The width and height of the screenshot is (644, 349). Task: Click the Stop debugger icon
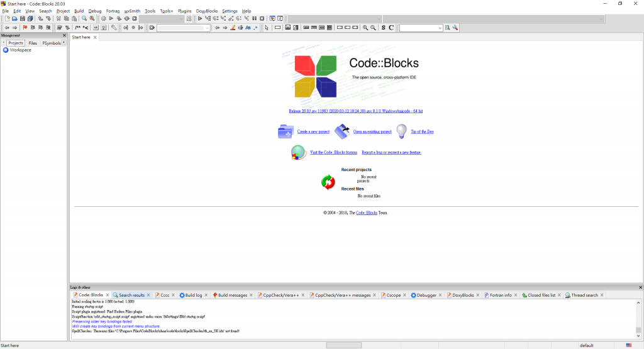[x=262, y=18]
